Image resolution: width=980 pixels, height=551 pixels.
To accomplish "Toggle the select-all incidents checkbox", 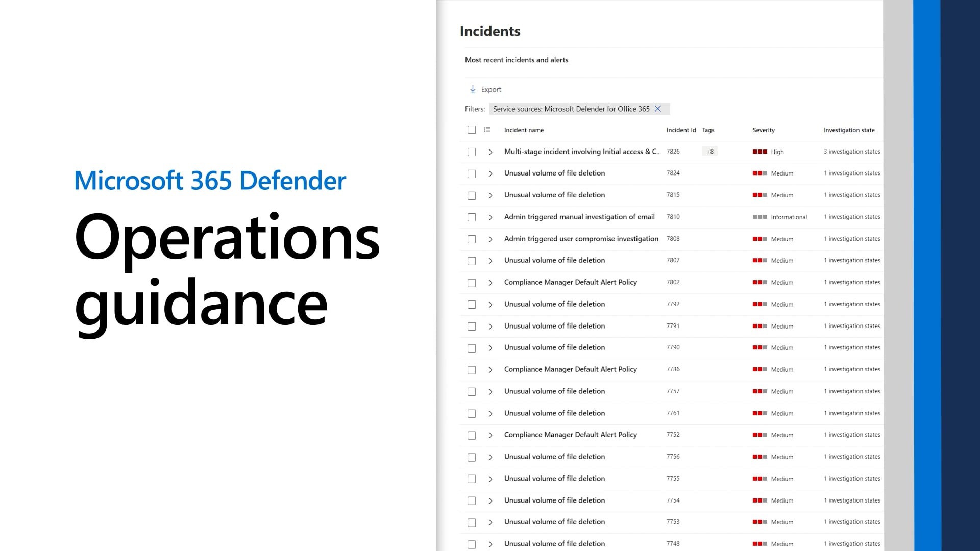I will [x=472, y=130].
